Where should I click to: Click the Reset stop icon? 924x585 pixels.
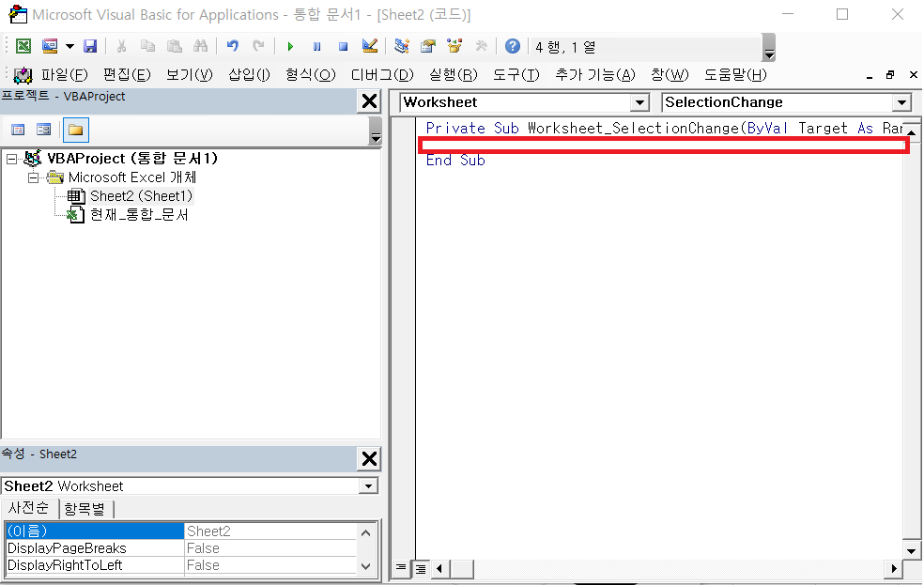click(343, 47)
